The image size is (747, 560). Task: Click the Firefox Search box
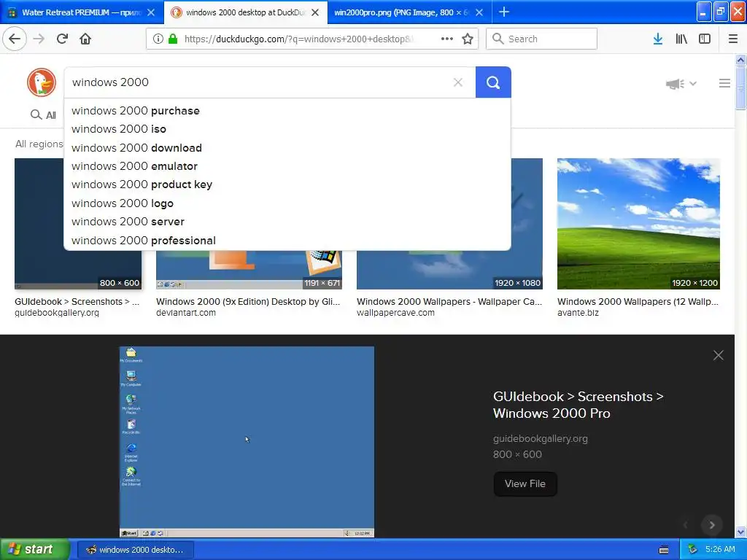541,39
